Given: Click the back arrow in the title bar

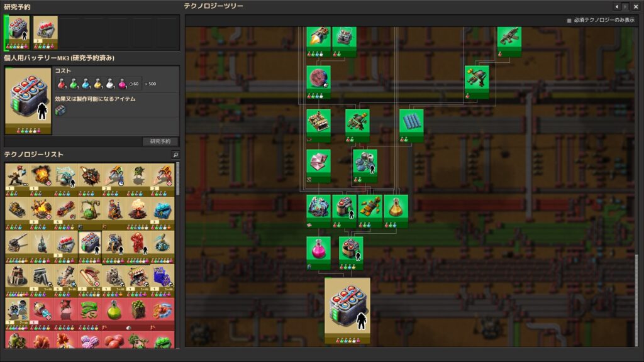Looking at the screenshot, I should [x=616, y=6].
